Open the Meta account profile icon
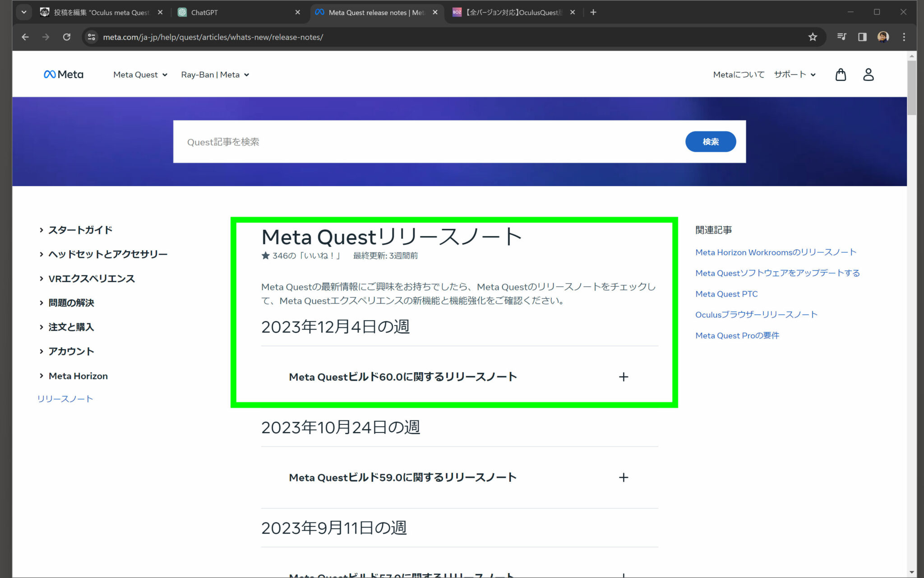The height and width of the screenshot is (578, 924). click(868, 75)
